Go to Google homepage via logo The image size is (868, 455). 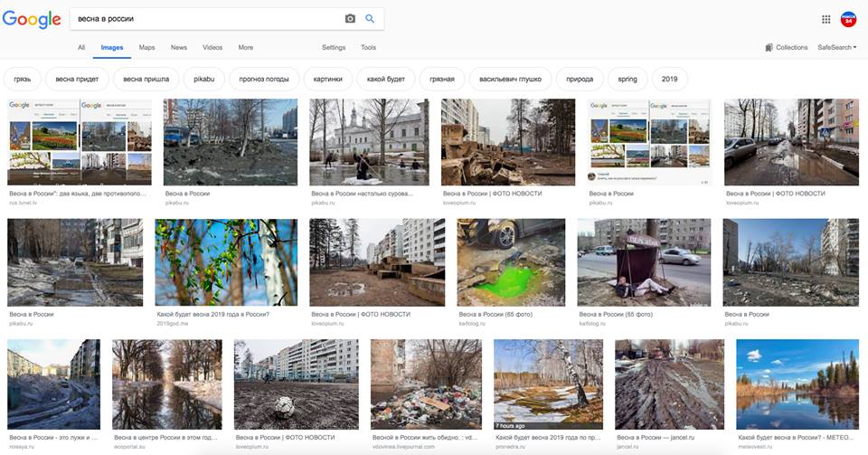(32, 20)
